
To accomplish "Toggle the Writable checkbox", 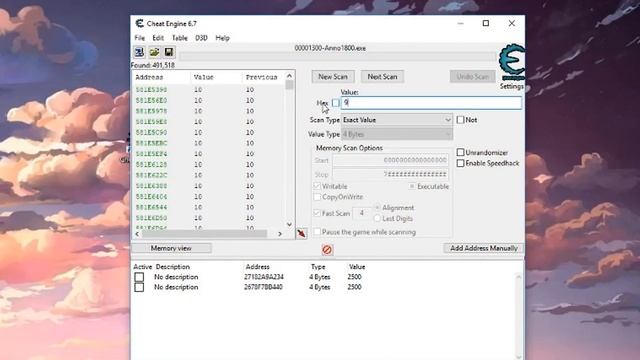I will 317,186.
